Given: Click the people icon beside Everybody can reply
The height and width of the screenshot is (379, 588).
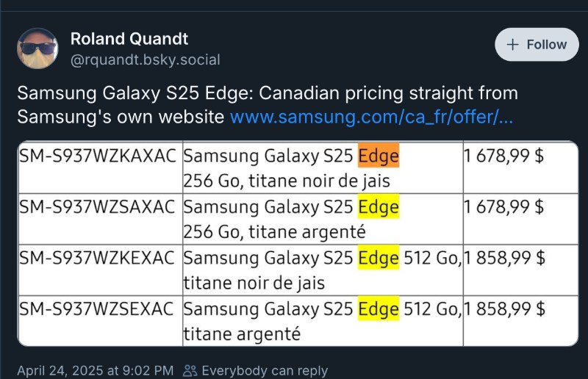Looking at the screenshot, I should point(190,371).
